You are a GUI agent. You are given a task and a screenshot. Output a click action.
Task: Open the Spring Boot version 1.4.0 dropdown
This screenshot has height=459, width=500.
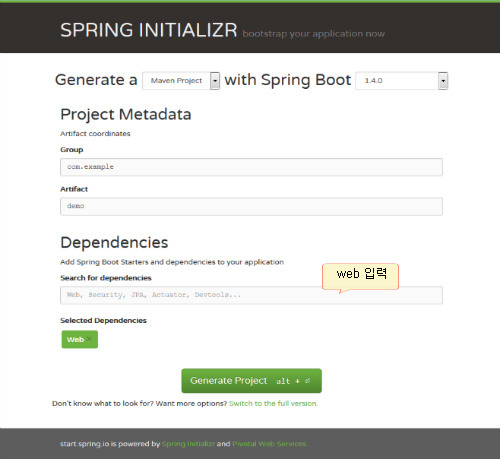pos(402,81)
